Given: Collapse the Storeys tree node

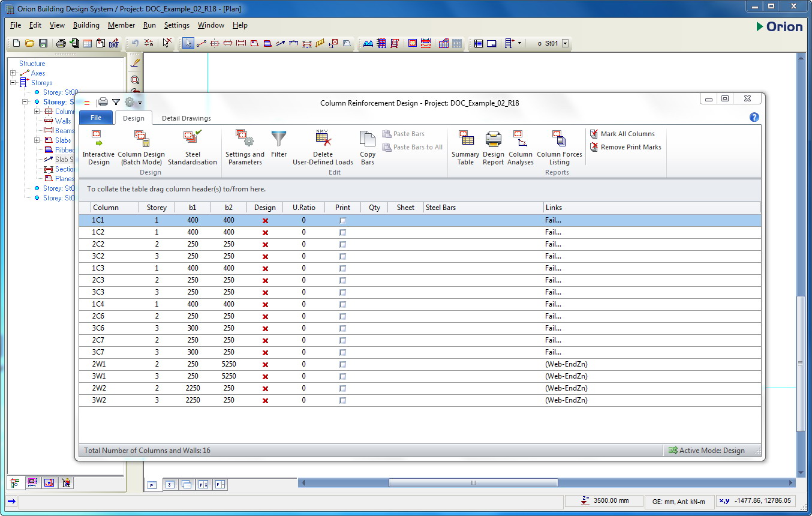Looking at the screenshot, I should tap(13, 83).
